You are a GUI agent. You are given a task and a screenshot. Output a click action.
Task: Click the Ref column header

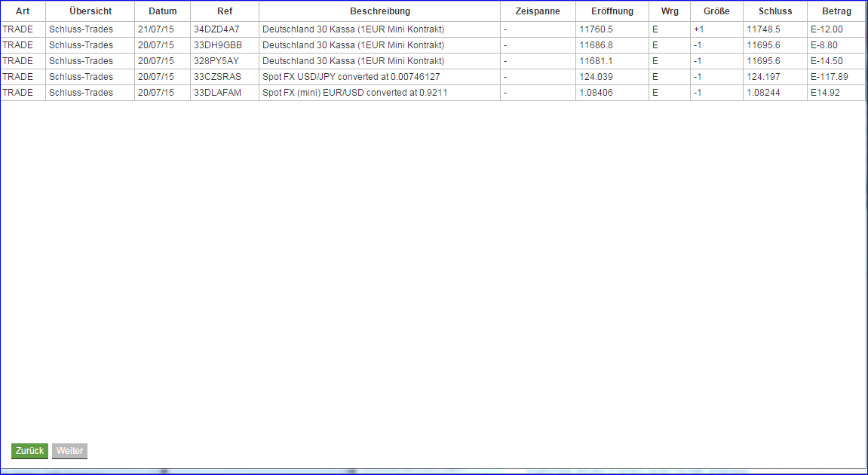224,11
